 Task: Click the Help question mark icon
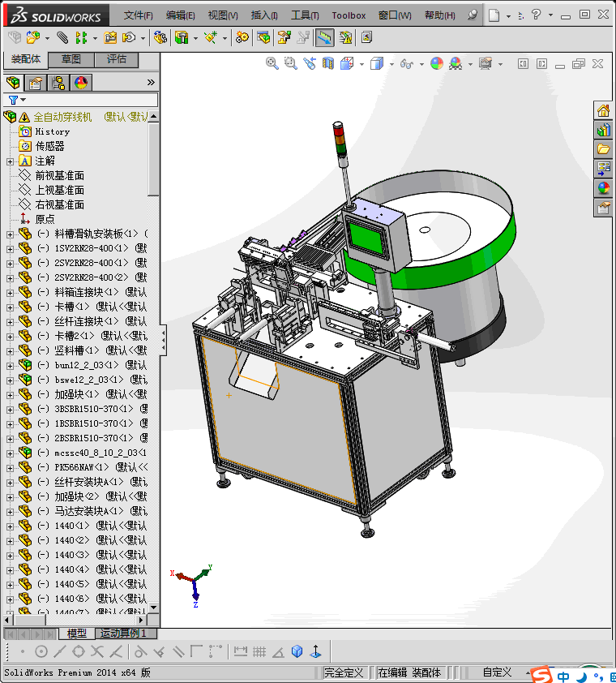point(536,15)
